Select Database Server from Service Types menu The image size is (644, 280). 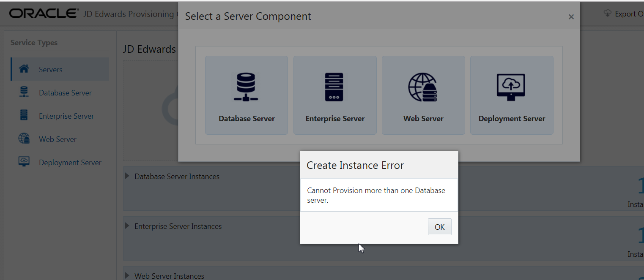[x=65, y=92]
